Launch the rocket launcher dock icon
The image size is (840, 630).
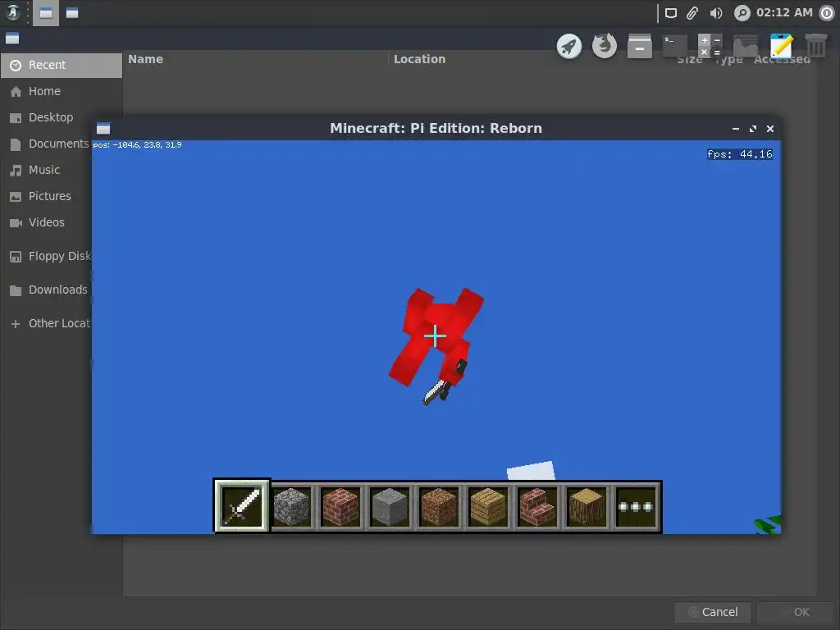pyautogui.click(x=569, y=46)
